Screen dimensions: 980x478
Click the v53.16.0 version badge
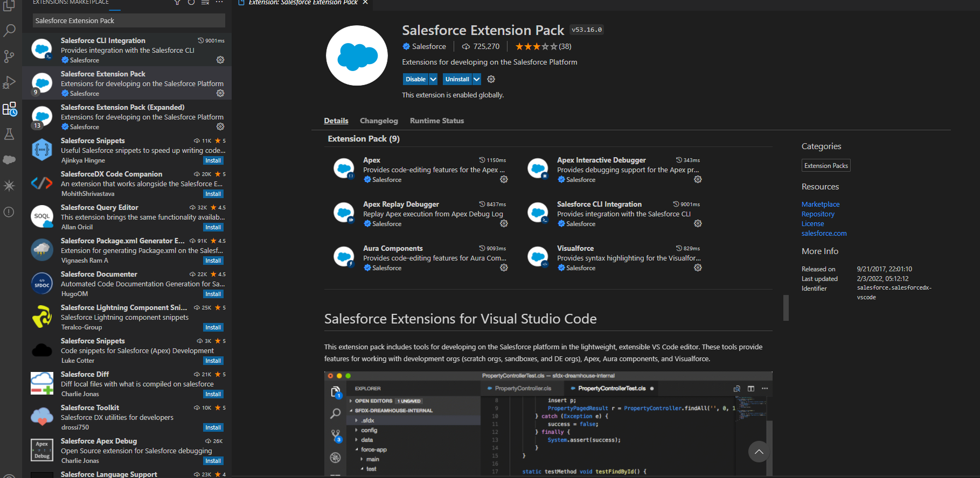click(x=587, y=30)
